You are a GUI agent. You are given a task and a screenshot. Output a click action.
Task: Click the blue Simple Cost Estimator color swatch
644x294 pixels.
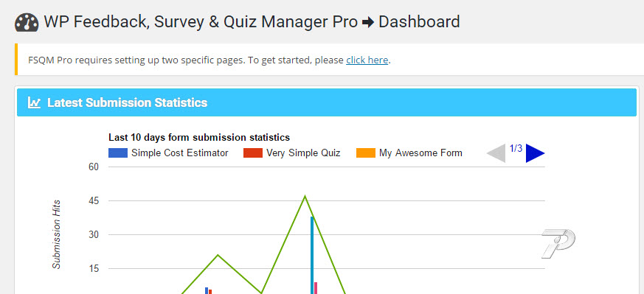[118, 153]
